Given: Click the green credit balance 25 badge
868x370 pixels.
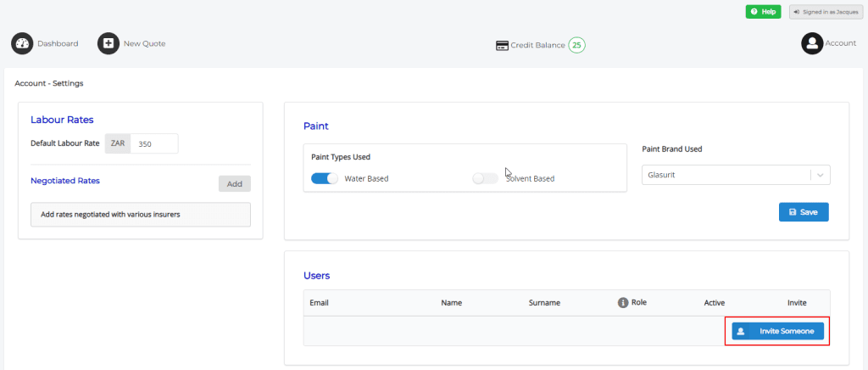Looking at the screenshot, I should tap(576, 45).
